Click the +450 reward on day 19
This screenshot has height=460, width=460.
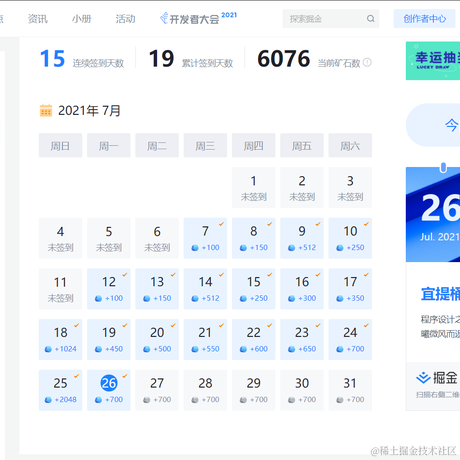point(114,349)
